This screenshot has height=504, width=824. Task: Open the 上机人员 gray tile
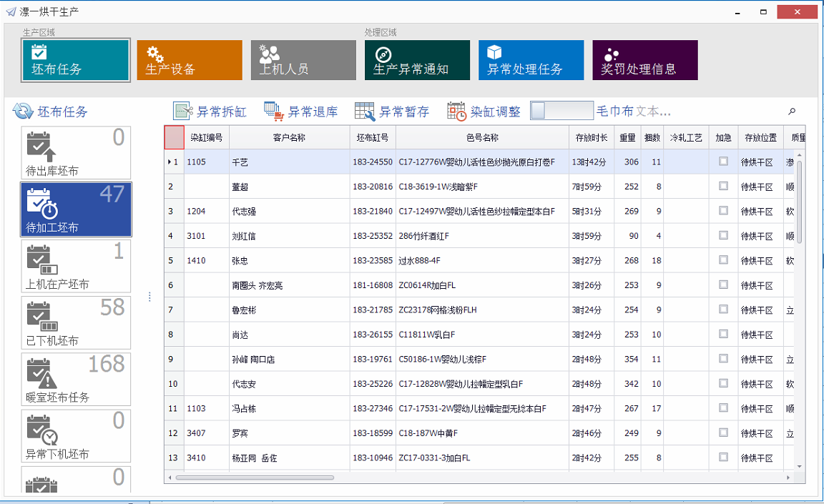coord(303,60)
